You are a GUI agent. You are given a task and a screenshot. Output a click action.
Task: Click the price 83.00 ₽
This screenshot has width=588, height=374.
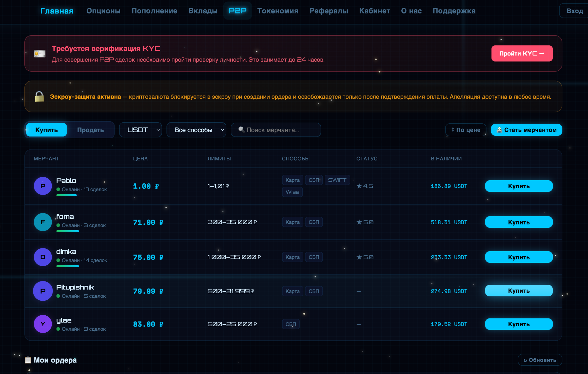point(148,324)
